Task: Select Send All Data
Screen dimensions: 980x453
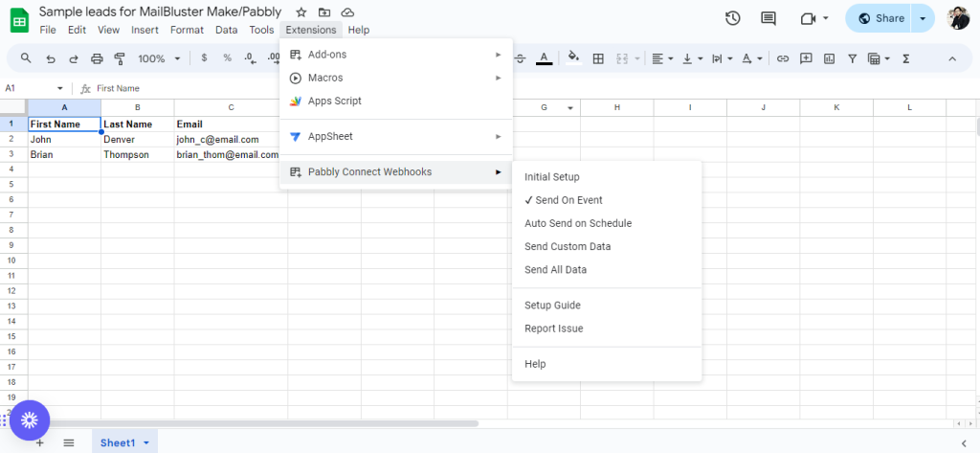Action: point(606,270)
